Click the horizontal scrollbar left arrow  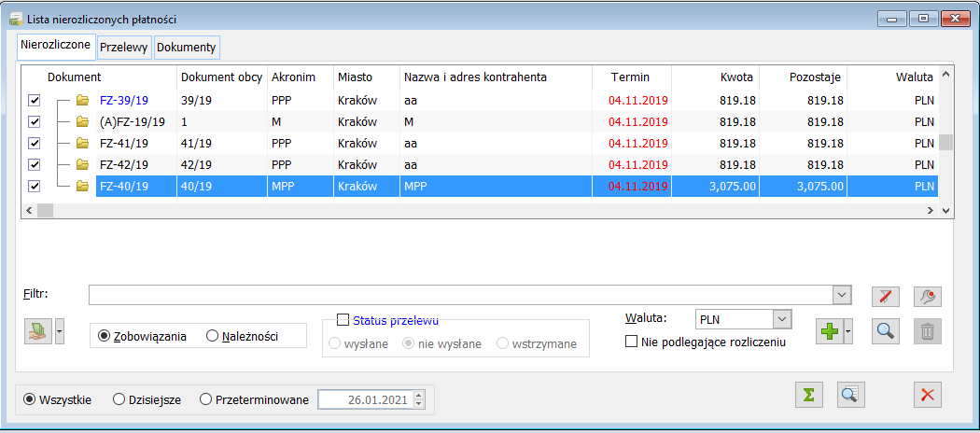coord(28,211)
